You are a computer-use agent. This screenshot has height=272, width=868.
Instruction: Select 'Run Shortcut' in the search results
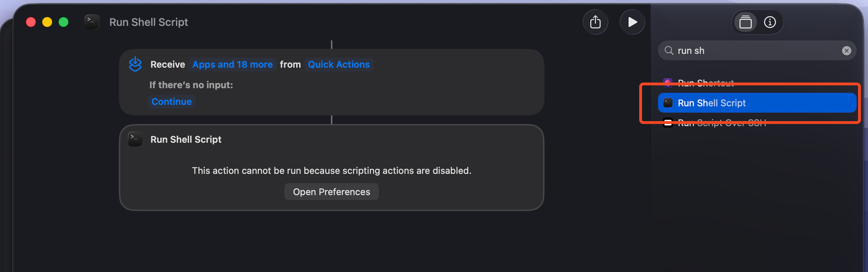(x=705, y=82)
